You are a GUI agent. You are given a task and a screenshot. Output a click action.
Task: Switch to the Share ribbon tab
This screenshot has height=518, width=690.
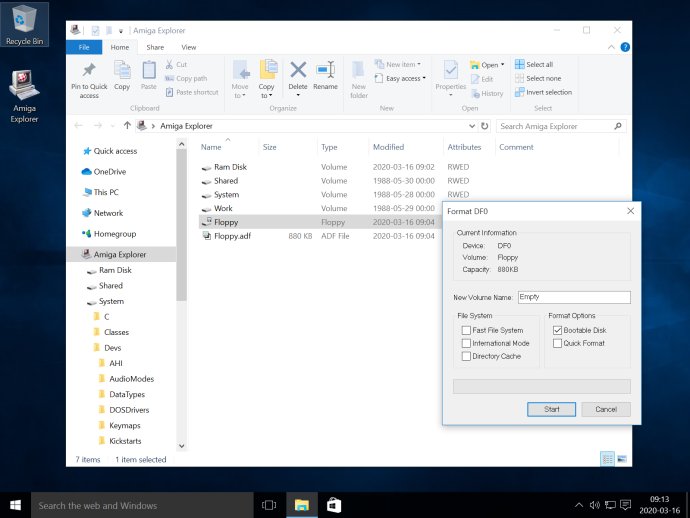point(155,47)
